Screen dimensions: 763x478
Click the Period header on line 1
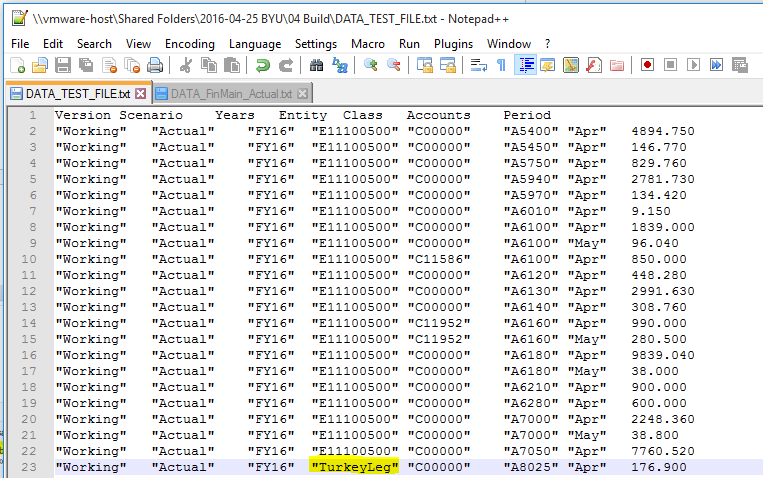[527, 115]
